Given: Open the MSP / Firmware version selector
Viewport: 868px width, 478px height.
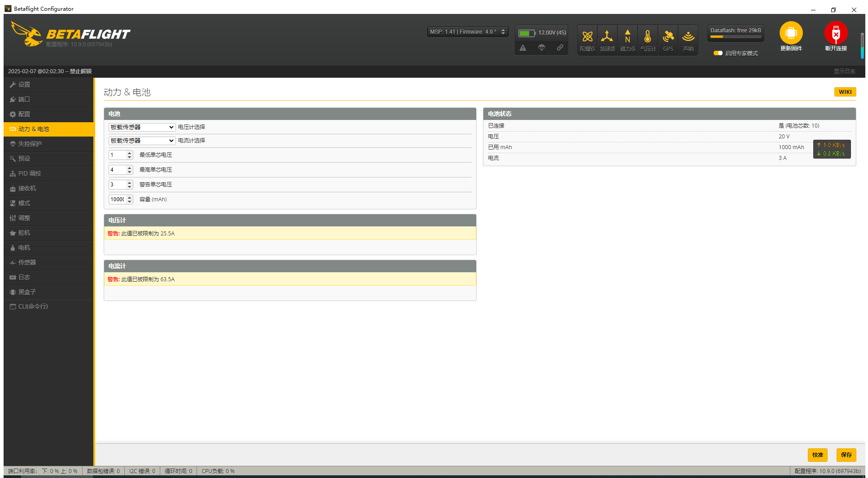Looking at the screenshot, I should coord(468,32).
